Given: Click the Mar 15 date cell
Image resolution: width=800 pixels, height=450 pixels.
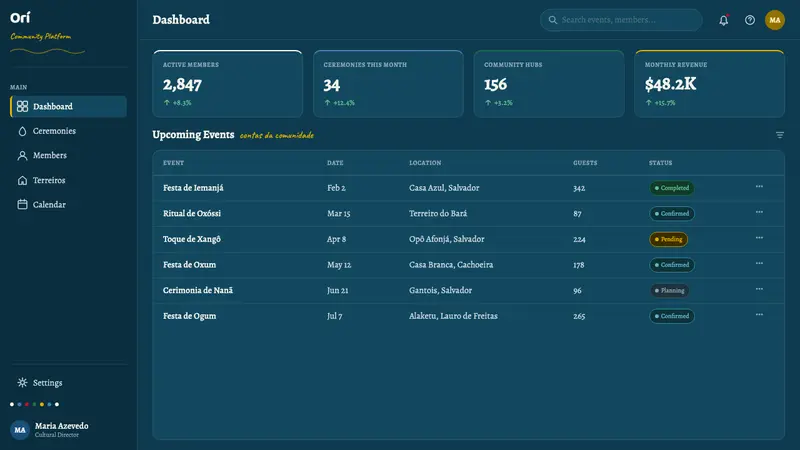Looking at the screenshot, I should tap(338, 213).
